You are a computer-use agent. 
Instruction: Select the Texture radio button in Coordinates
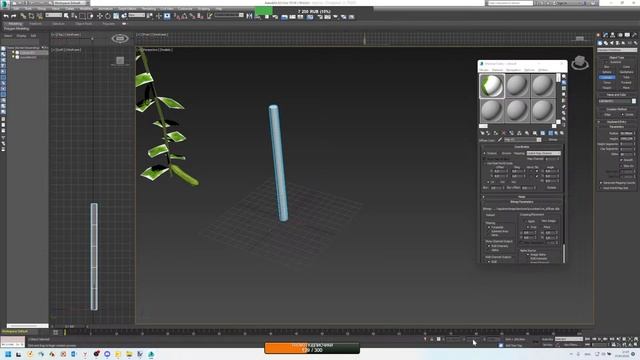pyautogui.click(x=485, y=153)
